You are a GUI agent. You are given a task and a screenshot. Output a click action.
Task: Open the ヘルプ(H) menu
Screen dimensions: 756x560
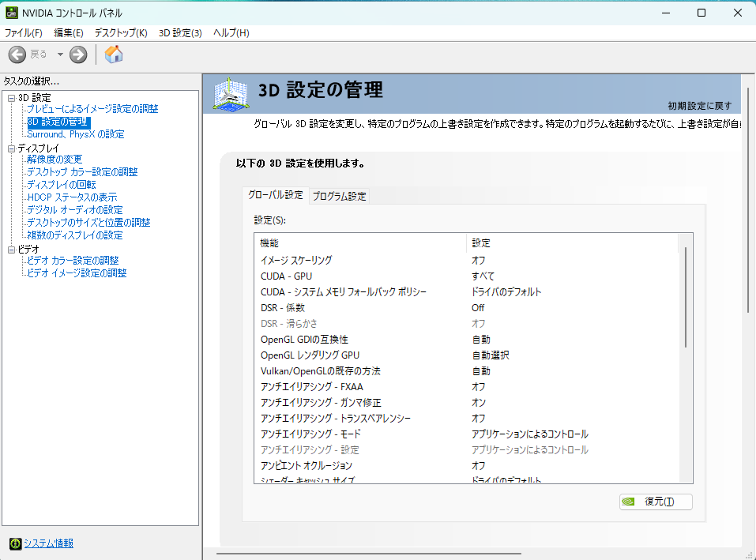click(x=231, y=33)
